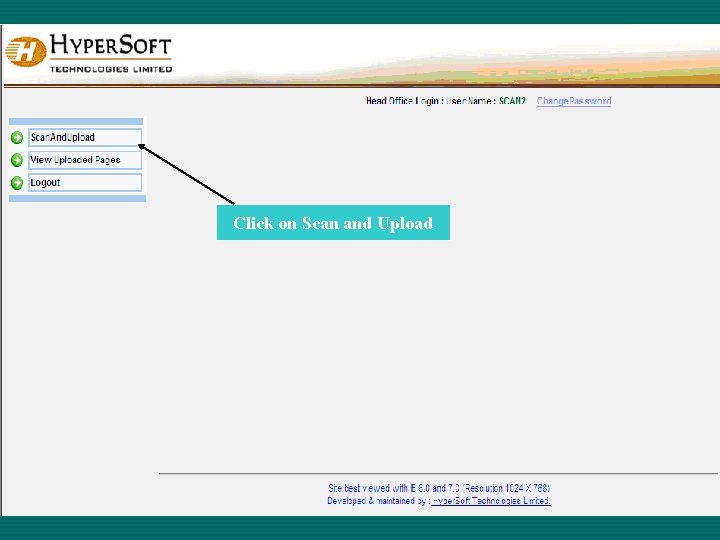The image size is (720, 540).
Task: Select the Logout menu item
Action: click(x=85, y=182)
